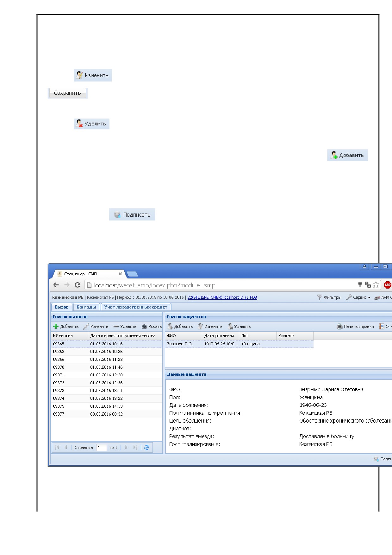Click the Сохранить button image

[x=67, y=93]
